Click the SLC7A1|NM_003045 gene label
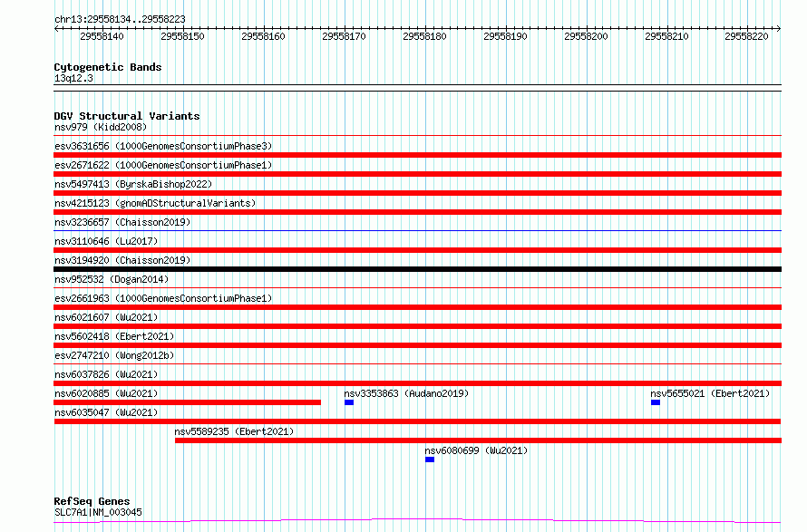Image resolution: width=807 pixels, height=532 pixels. point(98,512)
